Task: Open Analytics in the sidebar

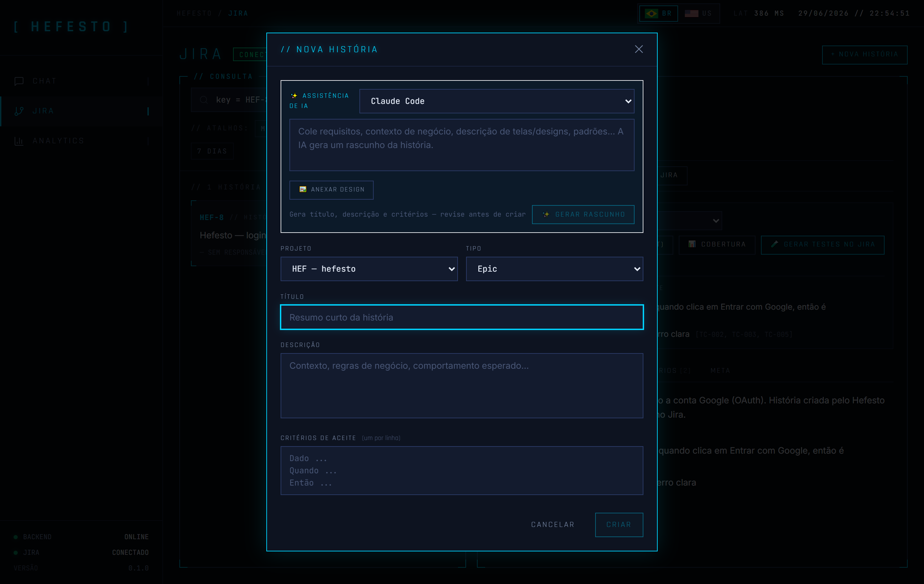Action: click(x=81, y=141)
